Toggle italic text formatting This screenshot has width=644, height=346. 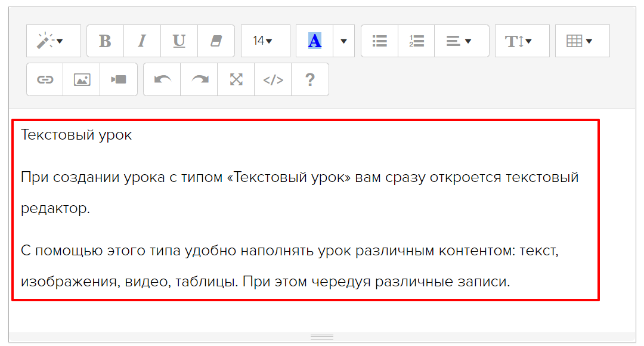(x=142, y=41)
